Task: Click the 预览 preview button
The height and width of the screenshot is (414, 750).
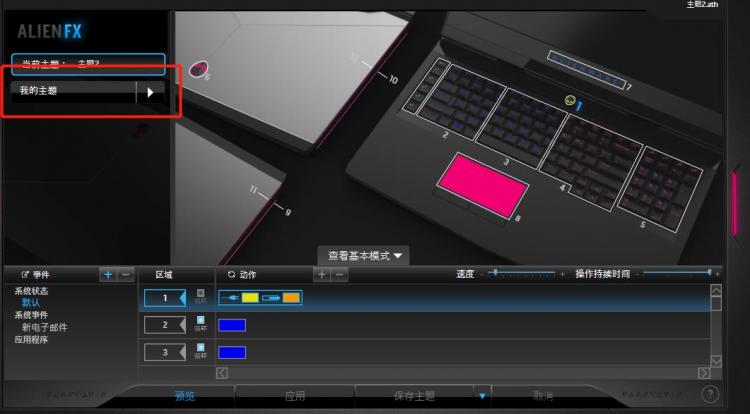Action: pos(185,396)
